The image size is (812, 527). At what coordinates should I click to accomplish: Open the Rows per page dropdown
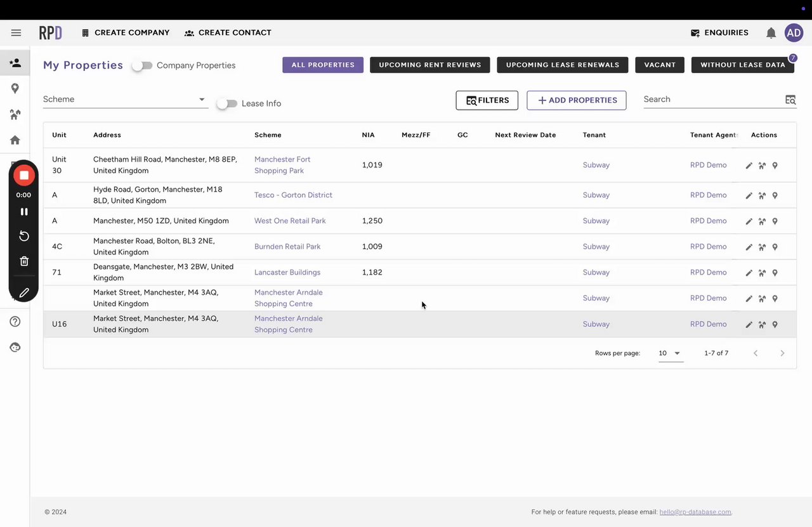(x=670, y=353)
